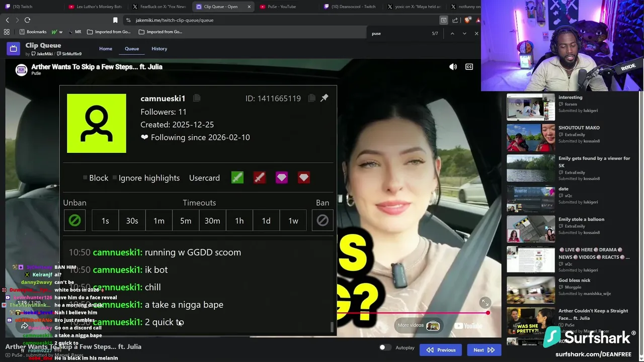This screenshot has width=644, height=362.
Task: Click the queued clip title 'date'
Action: [563, 189]
